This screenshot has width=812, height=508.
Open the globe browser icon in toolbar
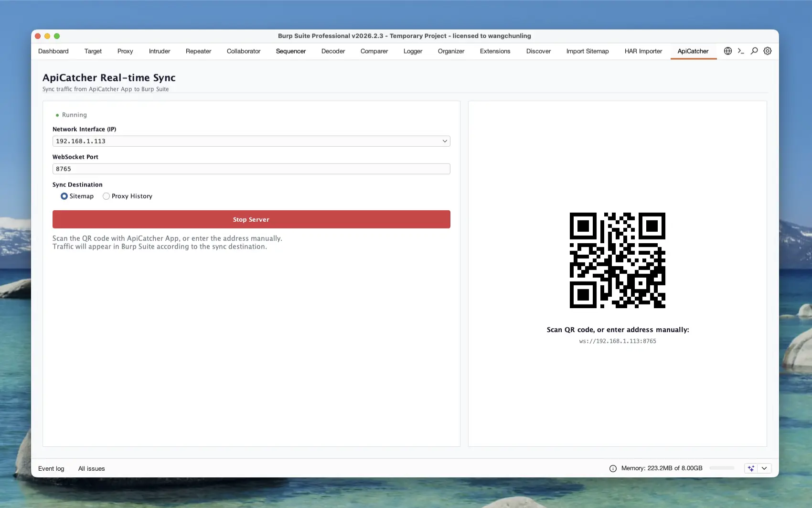pyautogui.click(x=727, y=51)
